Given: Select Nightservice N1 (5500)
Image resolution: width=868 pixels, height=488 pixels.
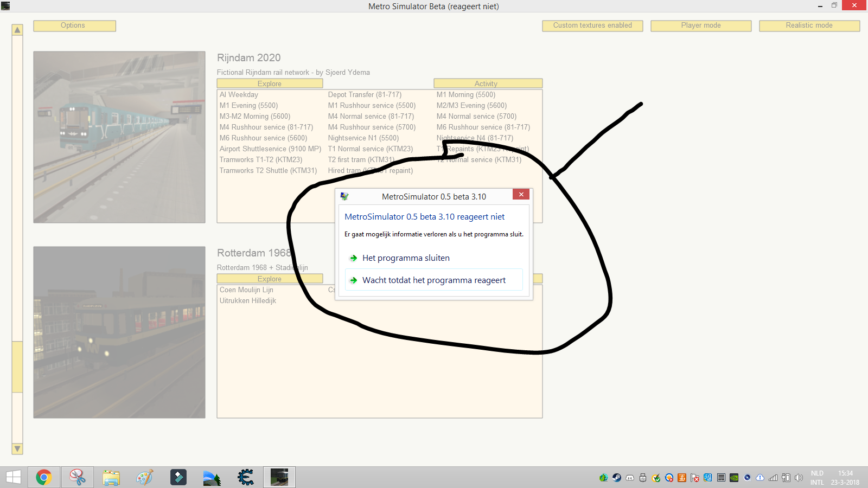Looking at the screenshot, I should click(363, 138).
